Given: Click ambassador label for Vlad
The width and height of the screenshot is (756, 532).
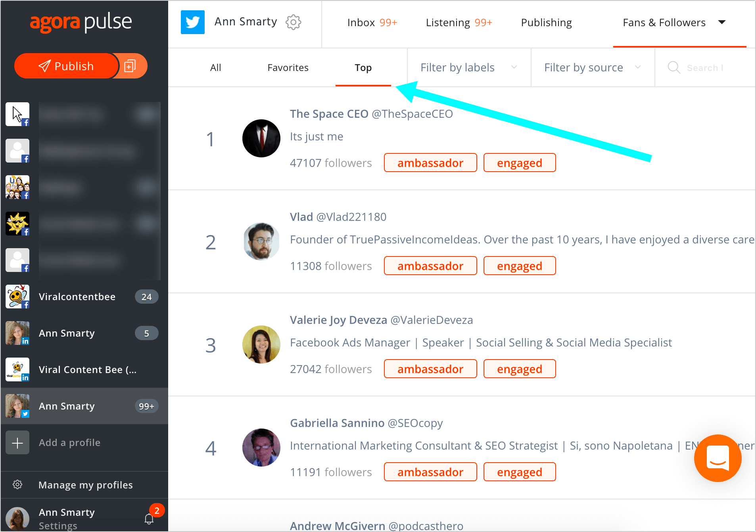Looking at the screenshot, I should (430, 266).
